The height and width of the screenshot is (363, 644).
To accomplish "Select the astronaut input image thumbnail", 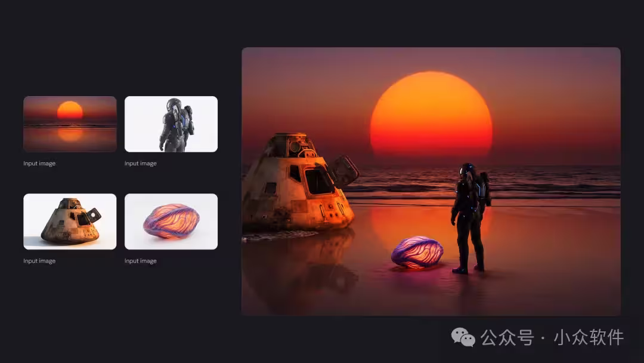I will (171, 124).
